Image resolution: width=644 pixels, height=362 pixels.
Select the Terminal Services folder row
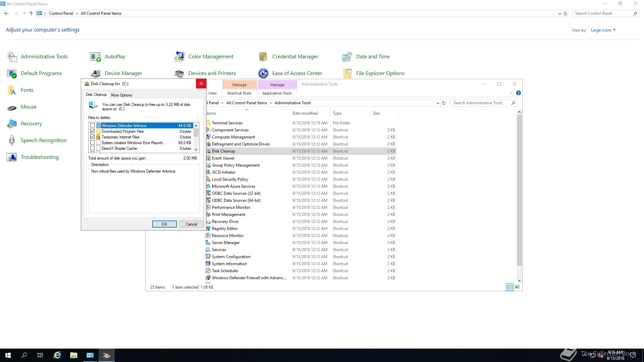[301, 123]
